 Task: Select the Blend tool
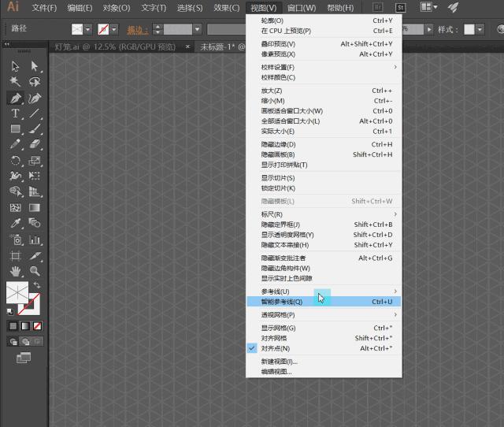click(x=35, y=223)
